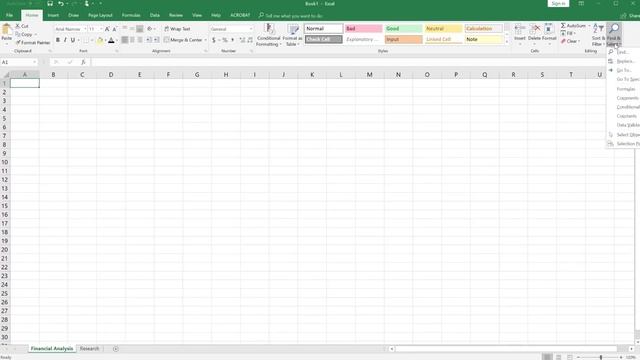Image resolution: width=640 pixels, height=360 pixels.
Task: Click Save icon in Quick Access Toolbar
Action: (x=50, y=4)
